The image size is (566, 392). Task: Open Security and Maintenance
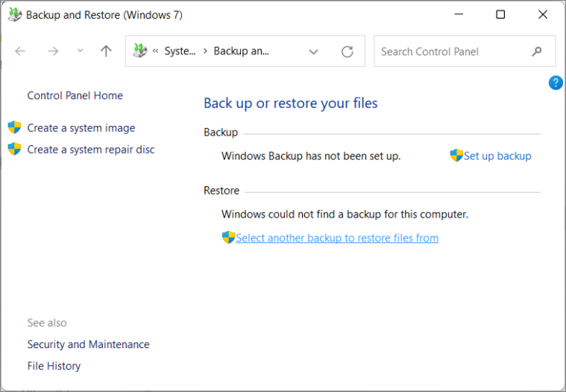click(x=89, y=344)
